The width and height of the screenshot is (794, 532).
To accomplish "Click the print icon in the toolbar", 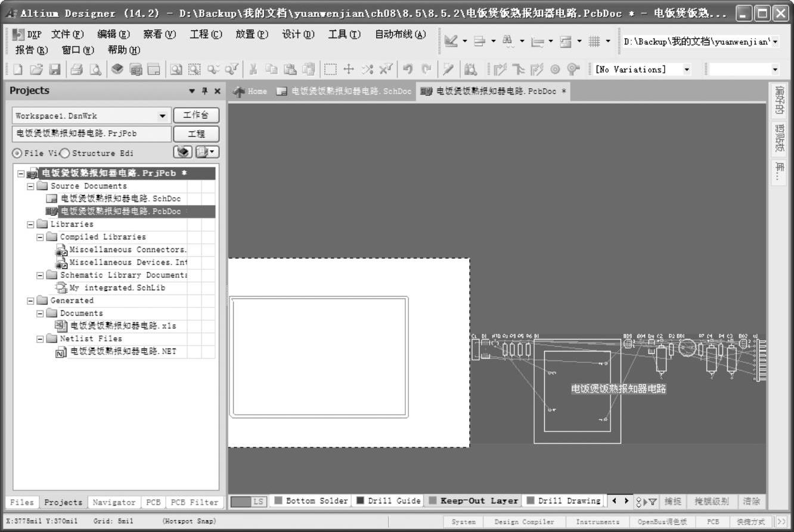I will (76, 70).
